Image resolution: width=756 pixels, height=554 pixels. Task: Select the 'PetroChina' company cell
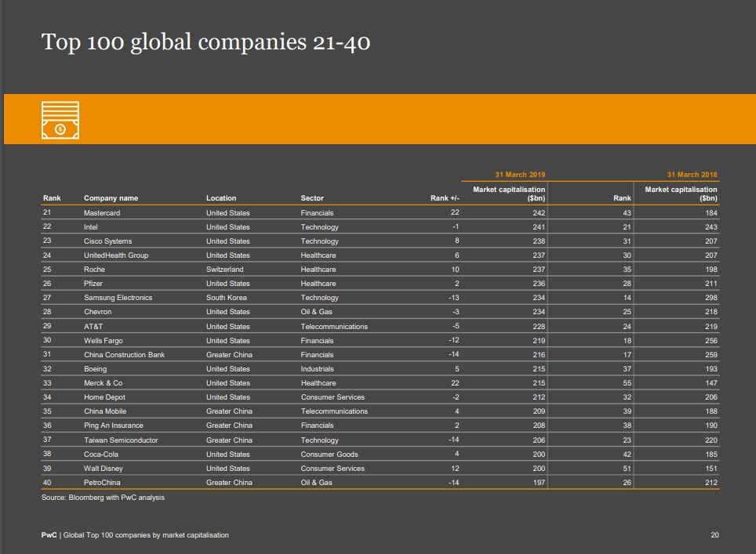pyautogui.click(x=102, y=482)
